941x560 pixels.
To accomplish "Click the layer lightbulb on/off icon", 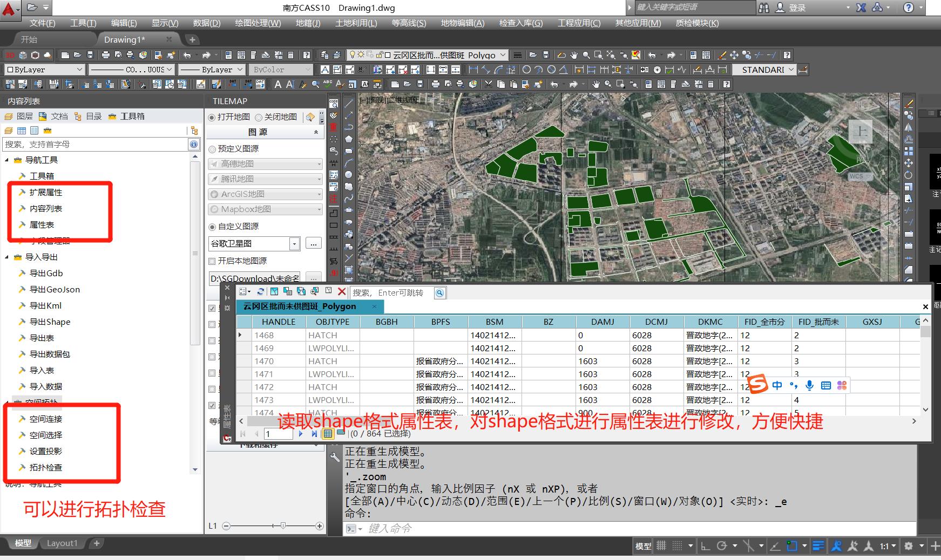I will pyautogui.click(x=353, y=55).
